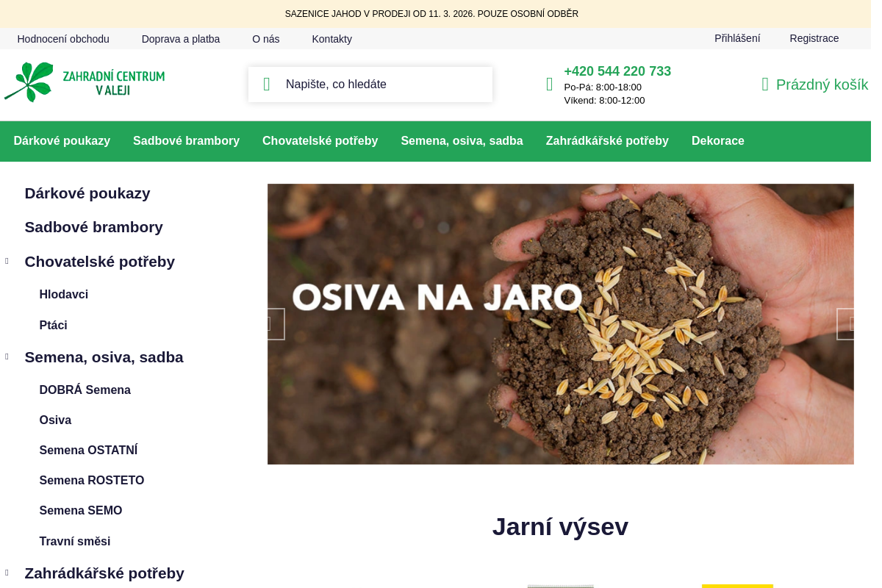Open the Registrace page

point(814,37)
